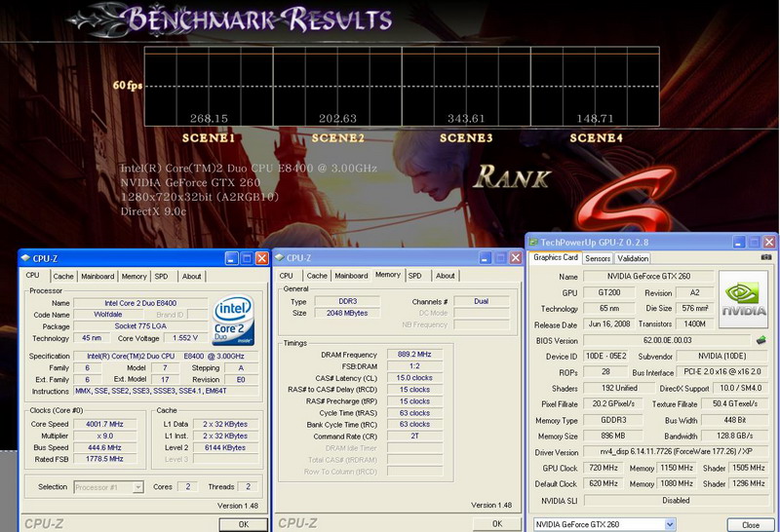Click the Channels value Dual

click(x=481, y=301)
